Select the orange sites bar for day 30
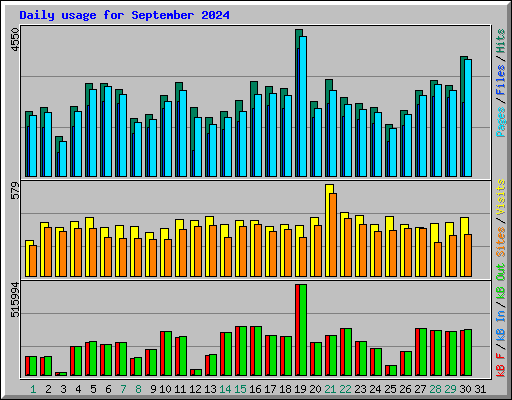This screenshot has height=400, width=512. click(468, 255)
